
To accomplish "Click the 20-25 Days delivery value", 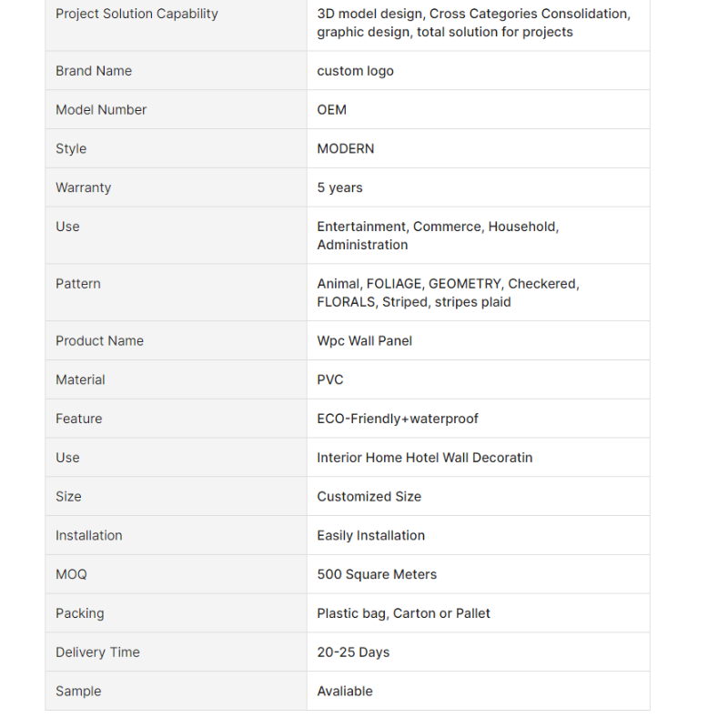I will coord(353,652).
